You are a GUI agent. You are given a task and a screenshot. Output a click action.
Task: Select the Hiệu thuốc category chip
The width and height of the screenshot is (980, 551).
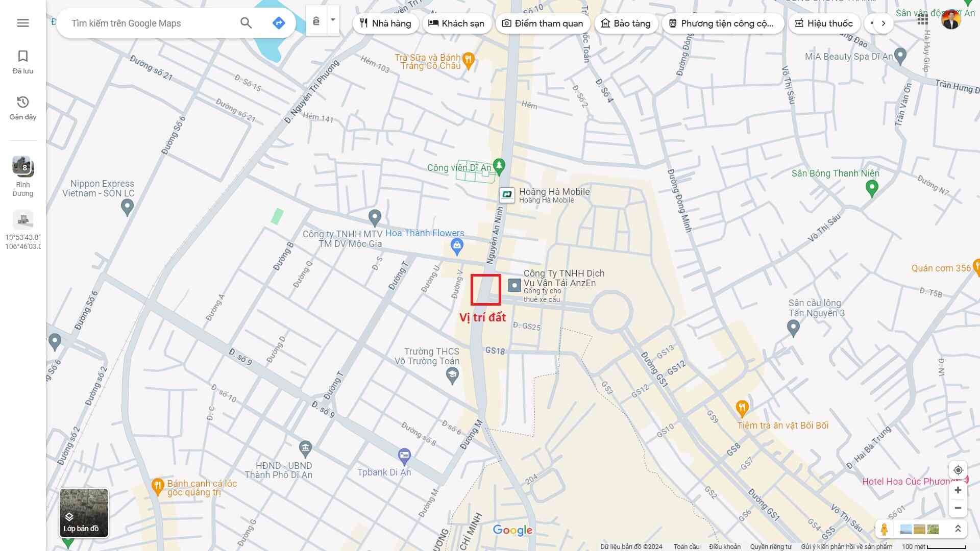tap(824, 23)
